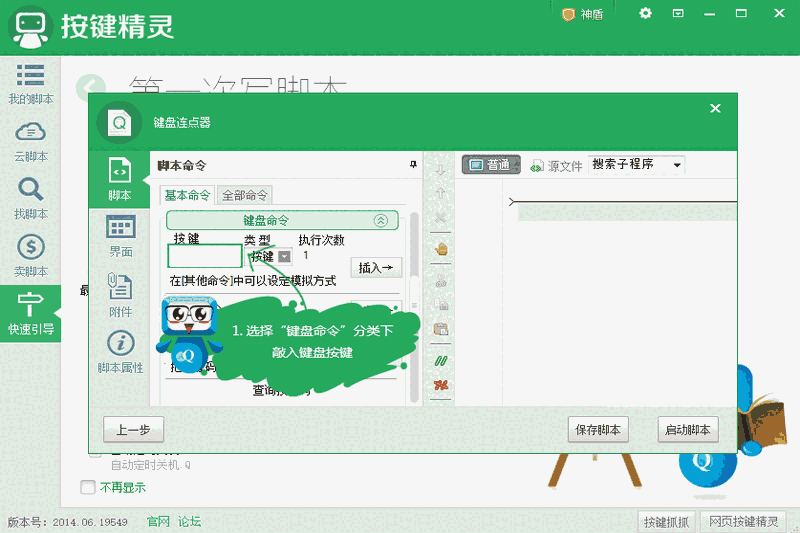The height and width of the screenshot is (533, 800).
Task: Select the 基本命令 tab
Action: [x=187, y=195]
